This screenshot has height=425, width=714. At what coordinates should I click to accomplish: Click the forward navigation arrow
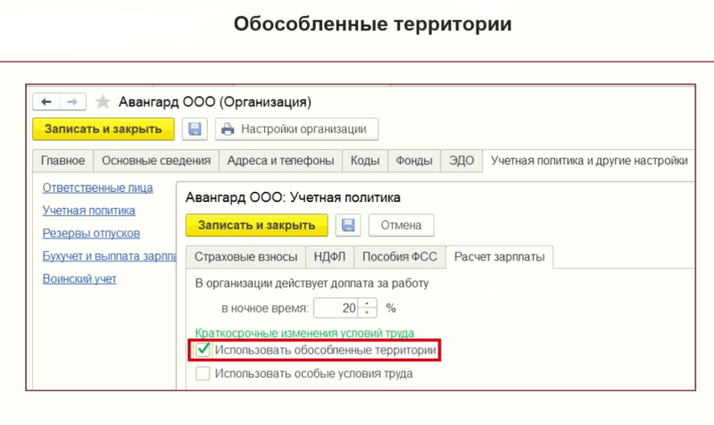point(72,102)
